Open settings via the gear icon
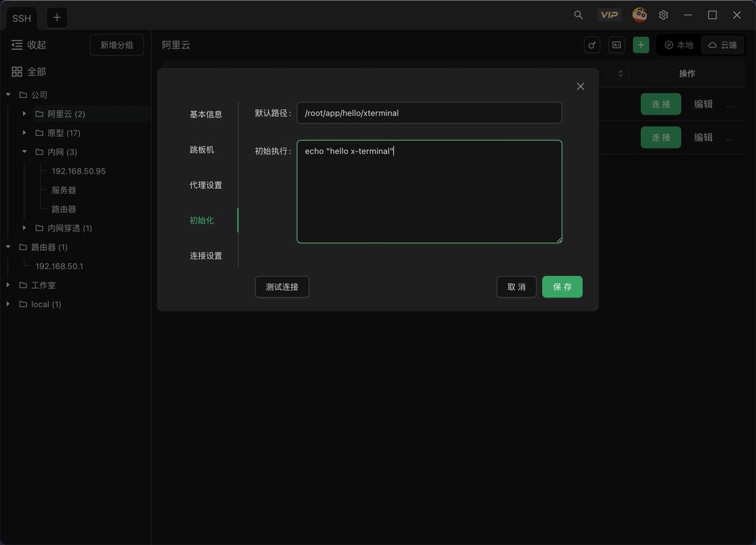 [x=663, y=14]
